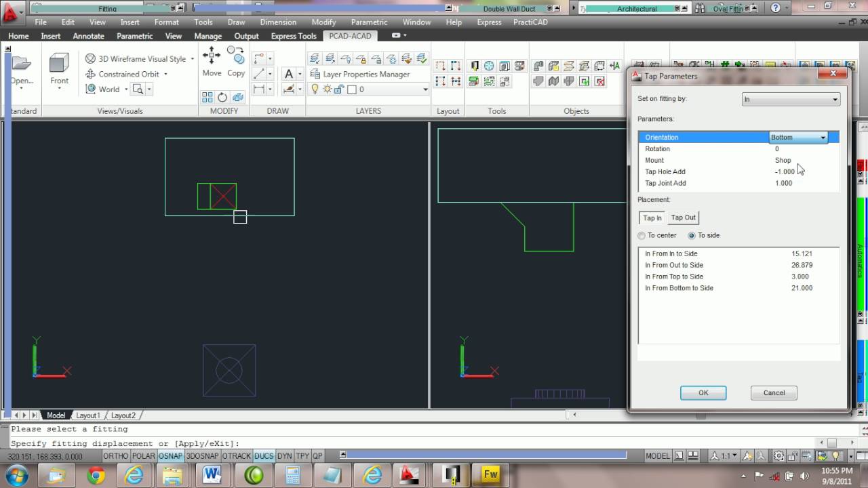Click the In From In to Side value
The height and width of the screenshot is (488, 868).
pos(802,253)
